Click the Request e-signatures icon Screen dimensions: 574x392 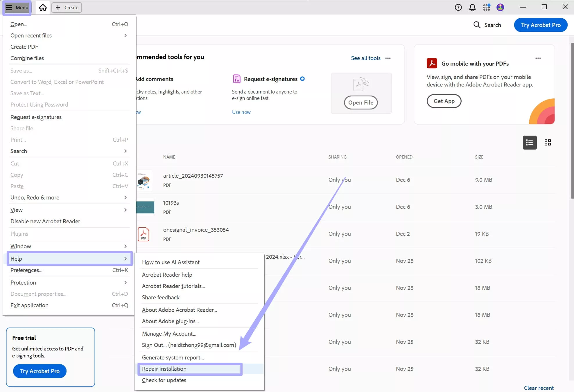[x=237, y=79]
